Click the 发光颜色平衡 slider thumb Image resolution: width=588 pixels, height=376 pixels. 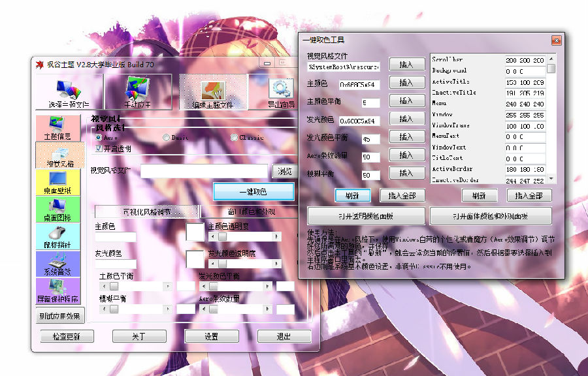tap(214, 287)
